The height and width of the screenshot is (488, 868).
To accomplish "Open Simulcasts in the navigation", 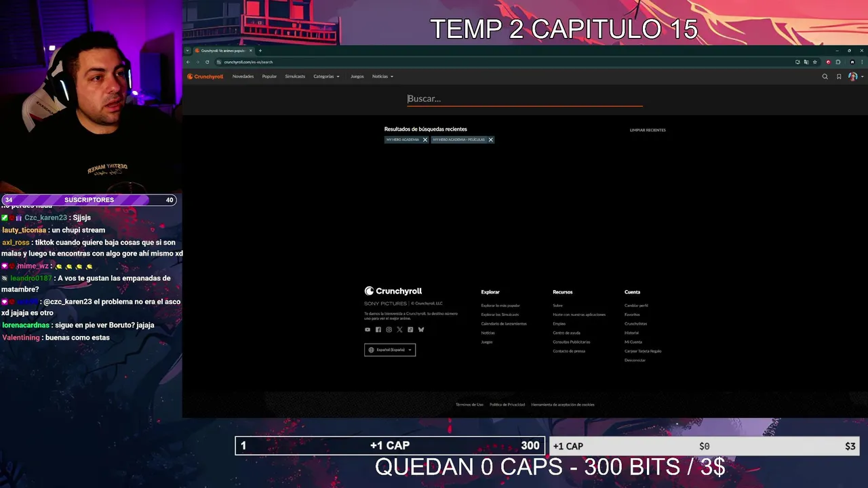I will pos(295,77).
